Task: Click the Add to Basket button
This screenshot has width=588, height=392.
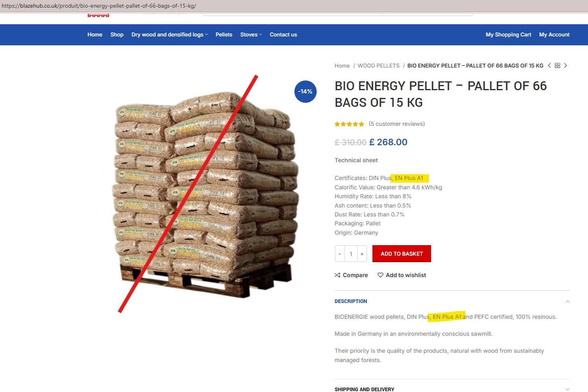Action: (x=402, y=254)
